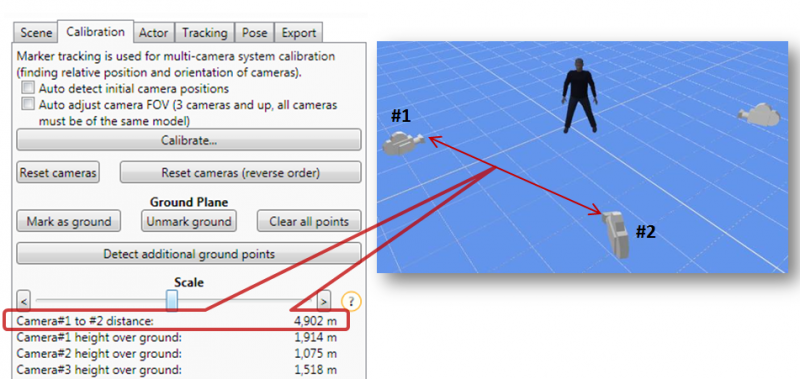800x379 pixels.
Task: Click Reset cameras button
Action: [58, 173]
